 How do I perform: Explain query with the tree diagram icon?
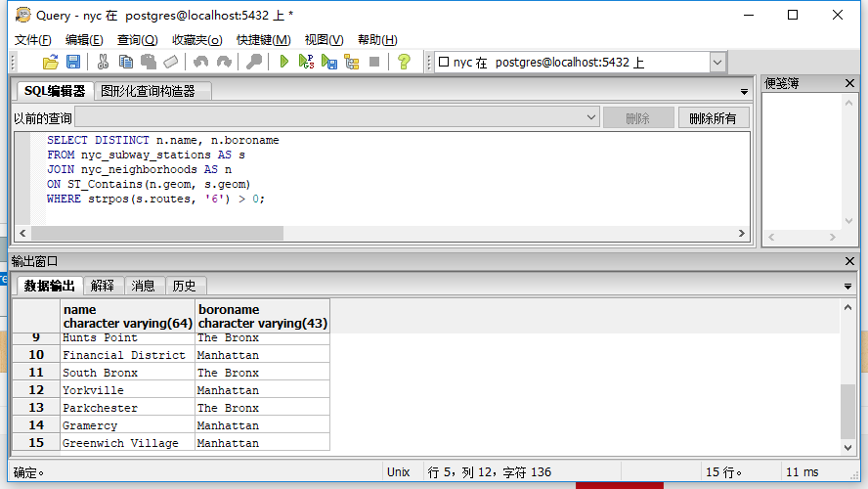(x=352, y=62)
